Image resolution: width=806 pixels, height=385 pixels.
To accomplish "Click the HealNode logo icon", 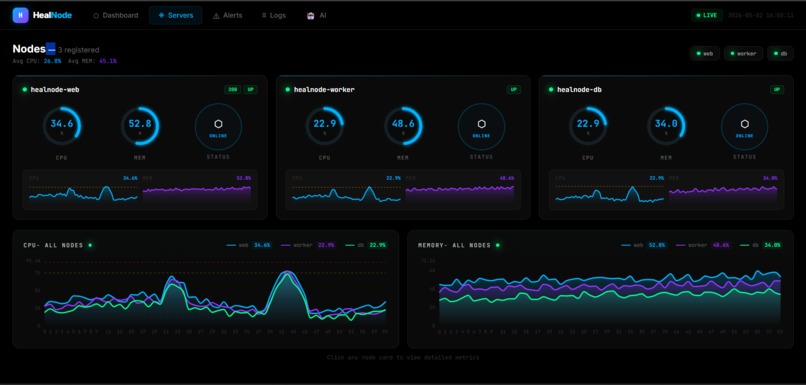I will (21, 15).
